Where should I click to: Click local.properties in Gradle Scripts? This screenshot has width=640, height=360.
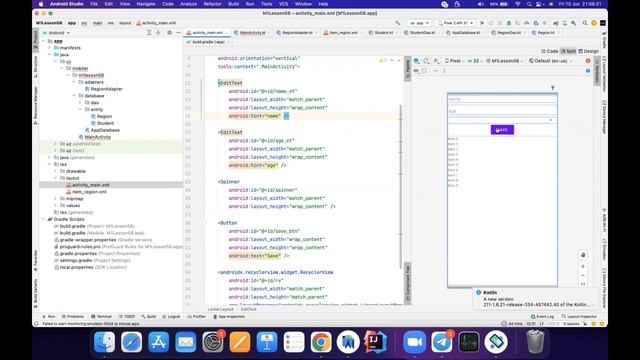click(90, 267)
